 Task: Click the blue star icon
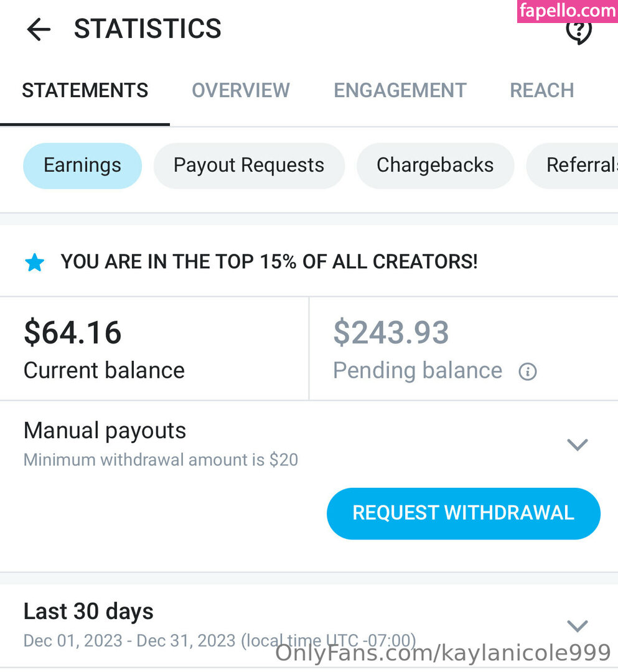click(x=35, y=263)
